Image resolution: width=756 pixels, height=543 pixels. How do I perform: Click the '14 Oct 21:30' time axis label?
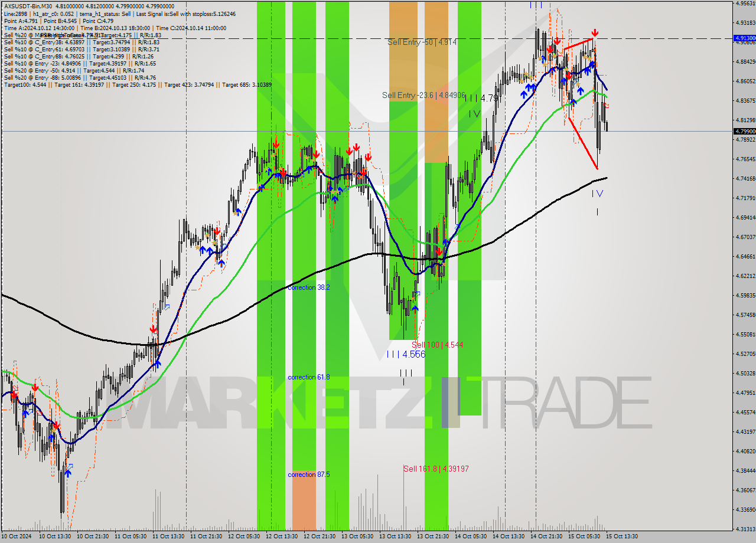(546, 537)
